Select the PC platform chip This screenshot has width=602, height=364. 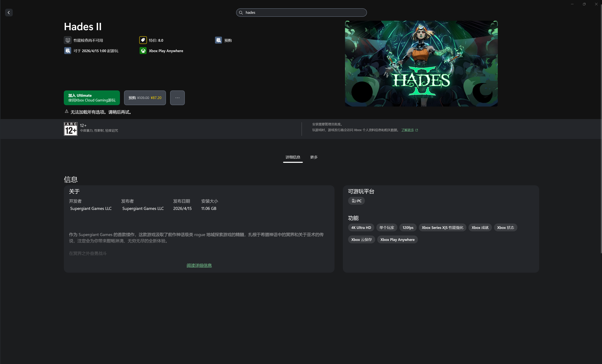(356, 201)
